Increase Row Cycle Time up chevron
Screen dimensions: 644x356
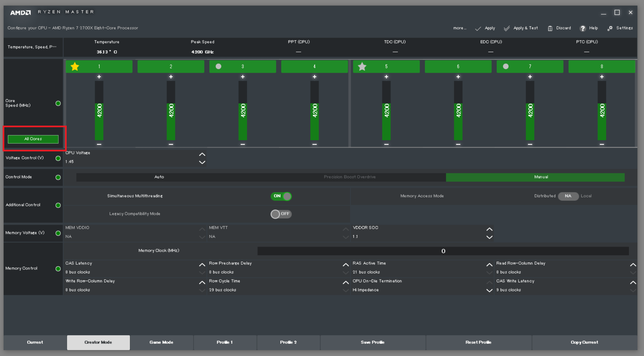coord(346,283)
